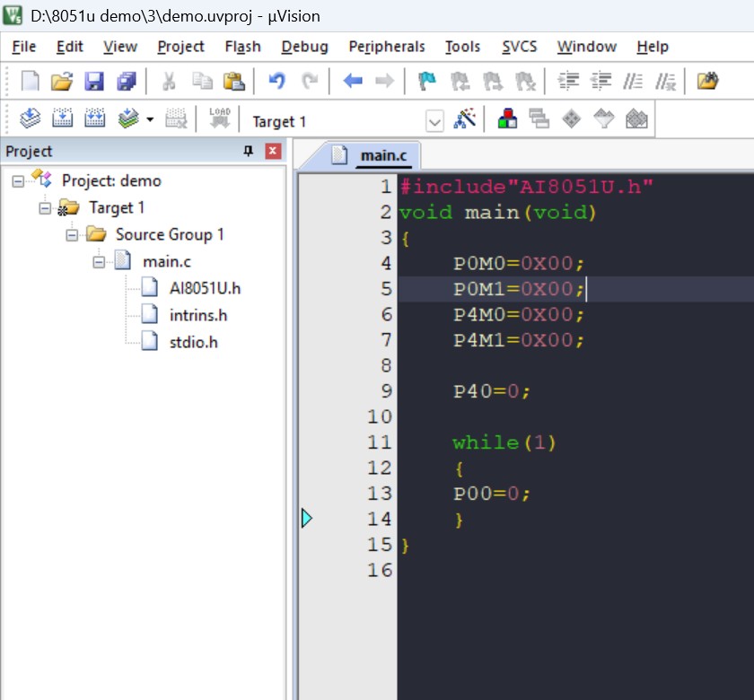The width and height of the screenshot is (754, 700).
Task: Select intrins.h in the project tree
Action: (197, 315)
